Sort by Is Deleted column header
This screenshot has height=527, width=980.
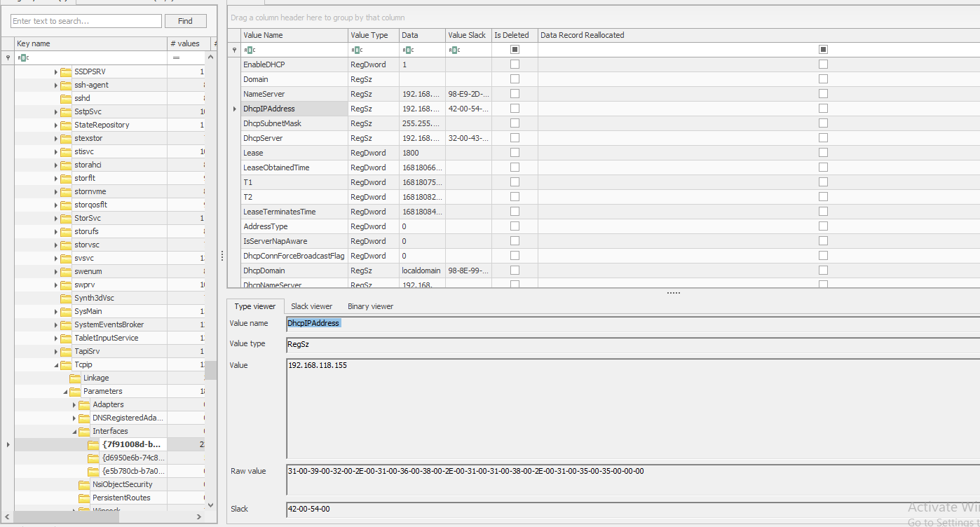click(515, 35)
